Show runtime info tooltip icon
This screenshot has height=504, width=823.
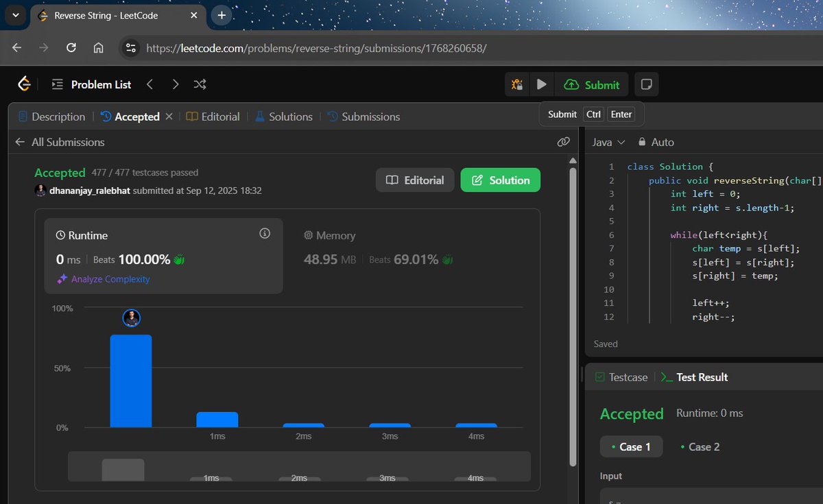(265, 234)
